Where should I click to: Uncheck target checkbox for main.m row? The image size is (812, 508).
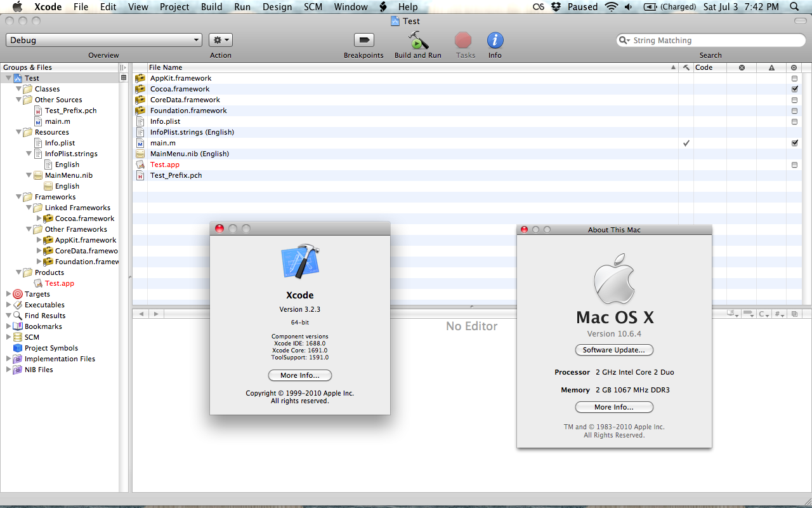point(794,143)
